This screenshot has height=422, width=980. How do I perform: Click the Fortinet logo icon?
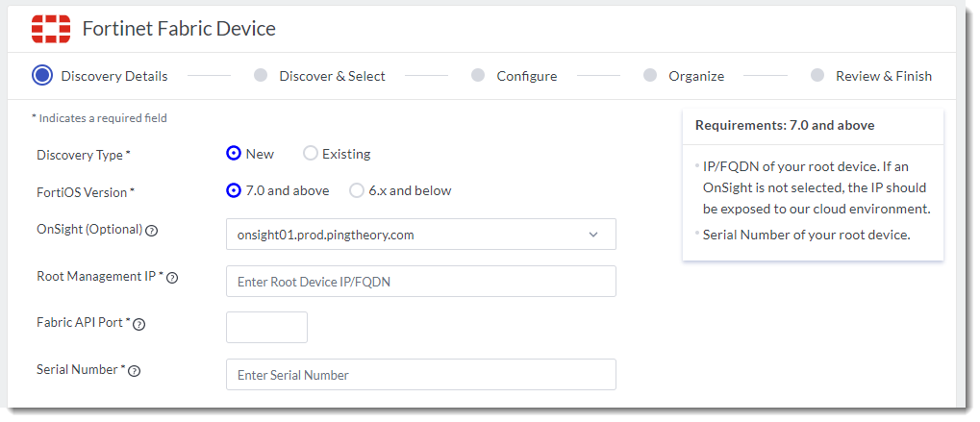(51, 29)
